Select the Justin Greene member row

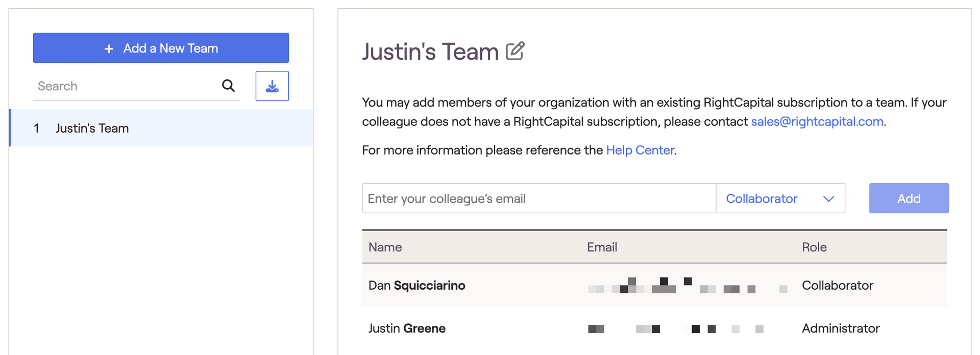(x=654, y=328)
